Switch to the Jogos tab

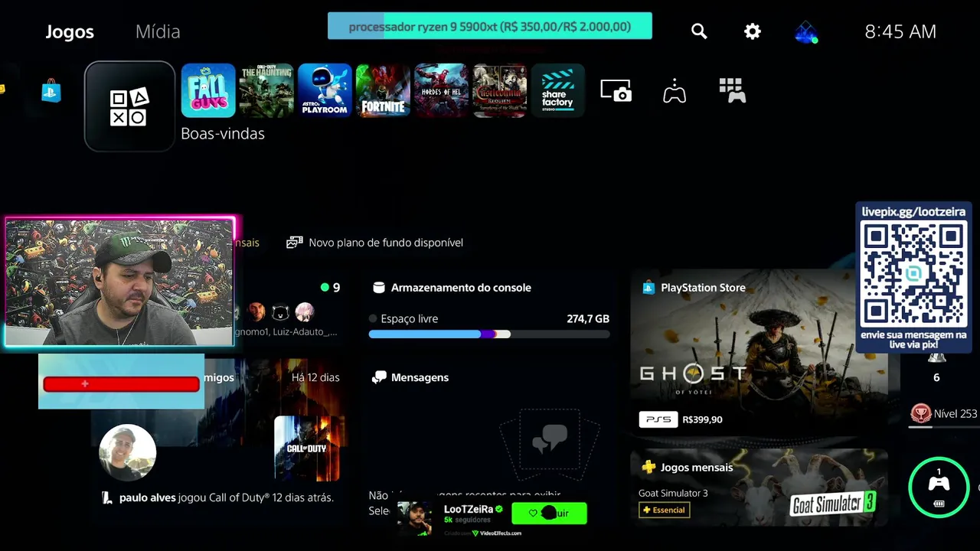click(70, 31)
